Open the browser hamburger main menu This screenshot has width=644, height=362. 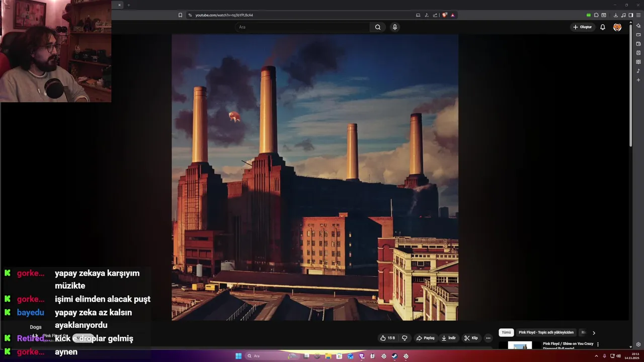[x=638, y=15]
